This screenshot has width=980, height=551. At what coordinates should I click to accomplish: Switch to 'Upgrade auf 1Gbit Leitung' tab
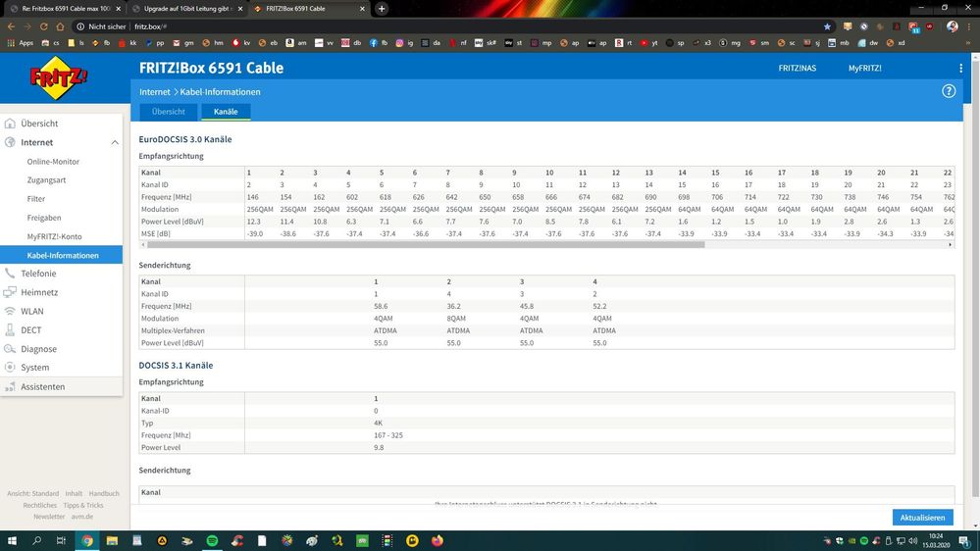click(x=187, y=9)
